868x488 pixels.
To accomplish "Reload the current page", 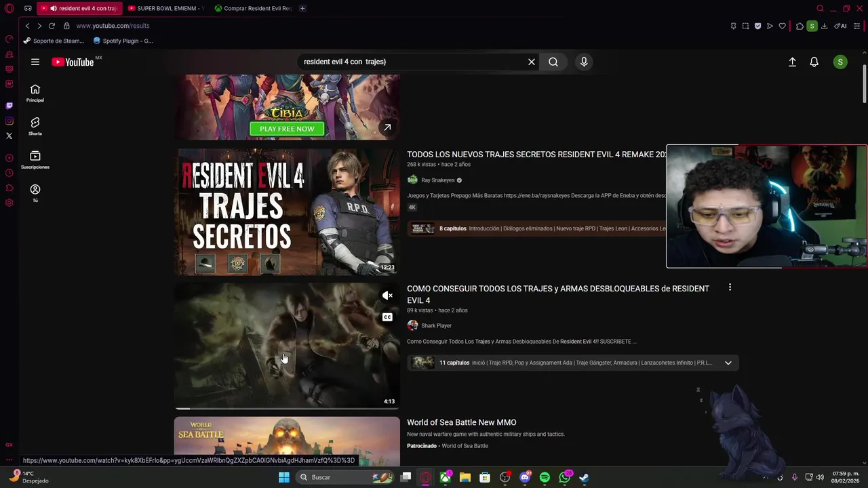I will pyautogui.click(x=52, y=26).
